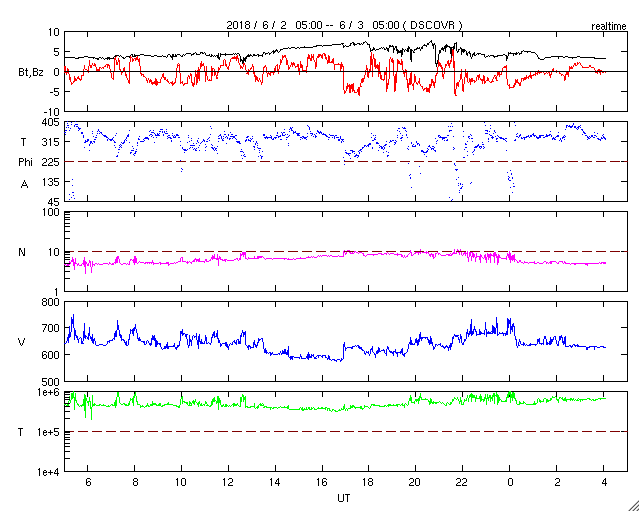Click the '-10' tick on Bt,Bz axis
Screen dimensions: 640x512
point(51,112)
